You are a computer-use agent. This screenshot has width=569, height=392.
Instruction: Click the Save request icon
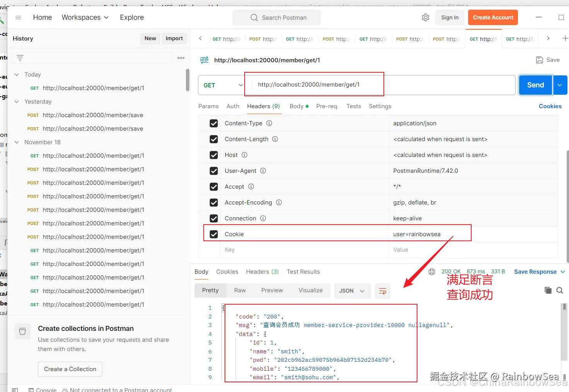coord(540,60)
